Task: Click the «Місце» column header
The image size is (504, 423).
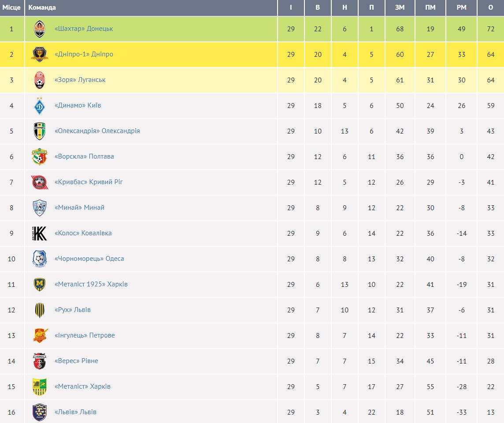Action: (11, 7)
